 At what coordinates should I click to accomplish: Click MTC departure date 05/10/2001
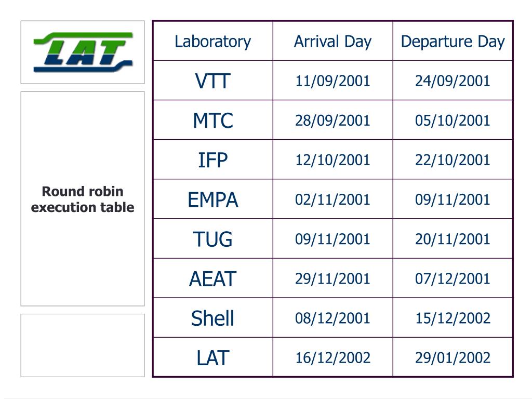click(453, 120)
